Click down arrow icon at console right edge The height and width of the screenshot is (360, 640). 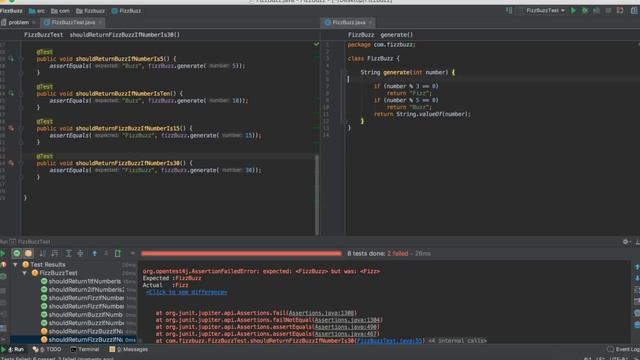[x=637, y=278]
